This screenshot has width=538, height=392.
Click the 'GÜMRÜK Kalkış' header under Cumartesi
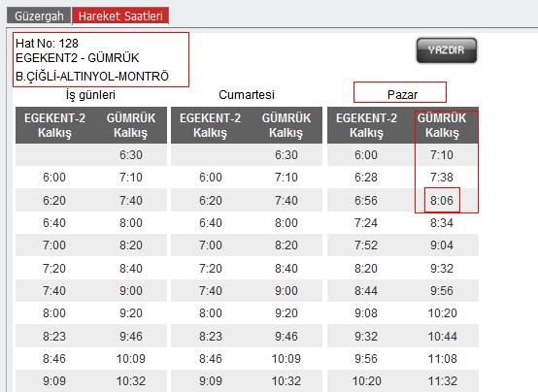286,125
